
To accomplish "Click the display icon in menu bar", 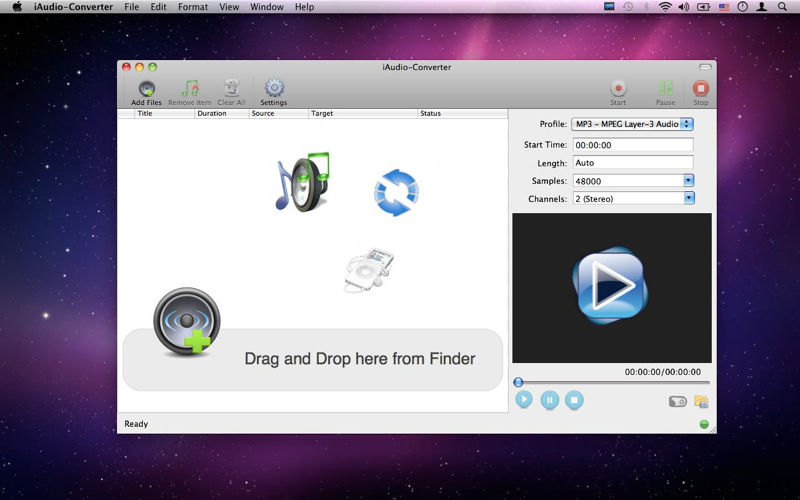I will 609,7.
